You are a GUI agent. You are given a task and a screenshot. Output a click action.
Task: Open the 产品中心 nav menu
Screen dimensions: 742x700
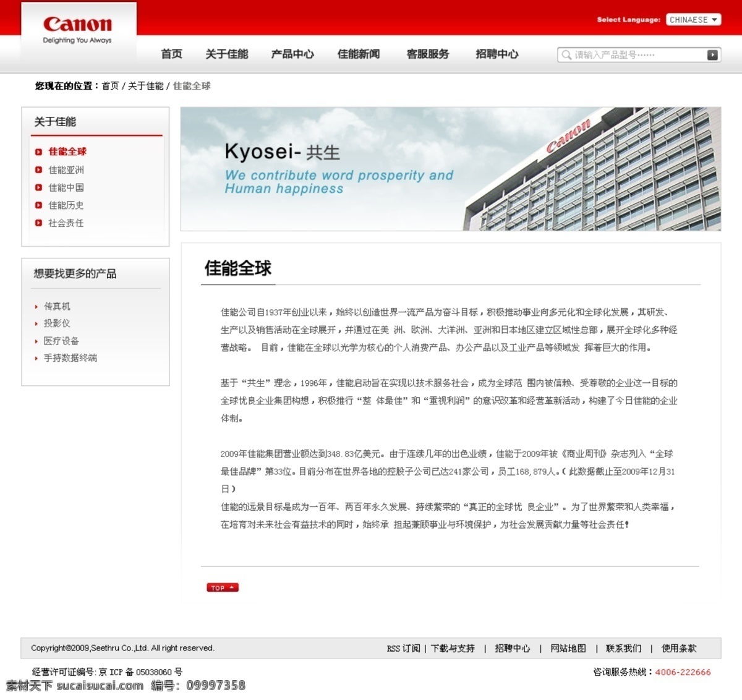[x=292, y=54]
